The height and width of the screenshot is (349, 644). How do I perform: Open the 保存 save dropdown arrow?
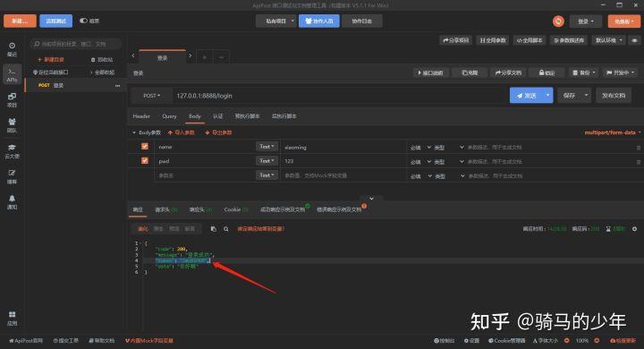coord(586,96)
